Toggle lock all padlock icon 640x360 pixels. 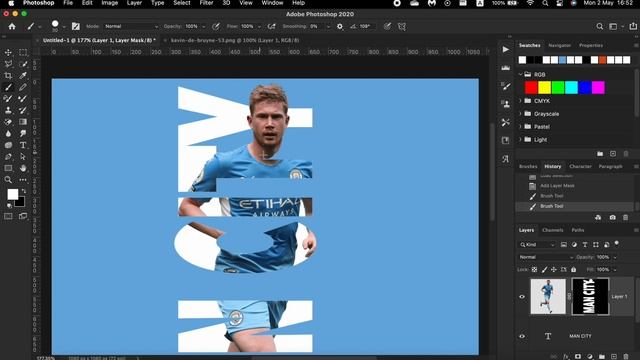click(573, 269)
